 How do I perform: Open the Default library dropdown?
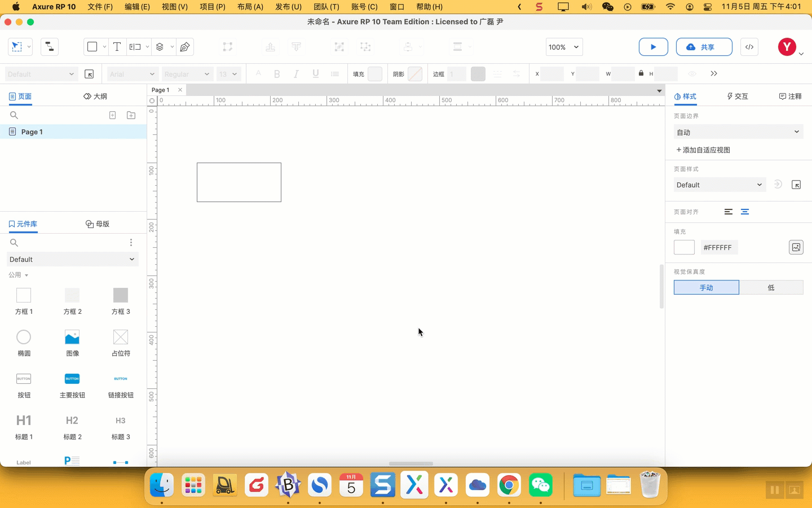click(x=72, y=260)
